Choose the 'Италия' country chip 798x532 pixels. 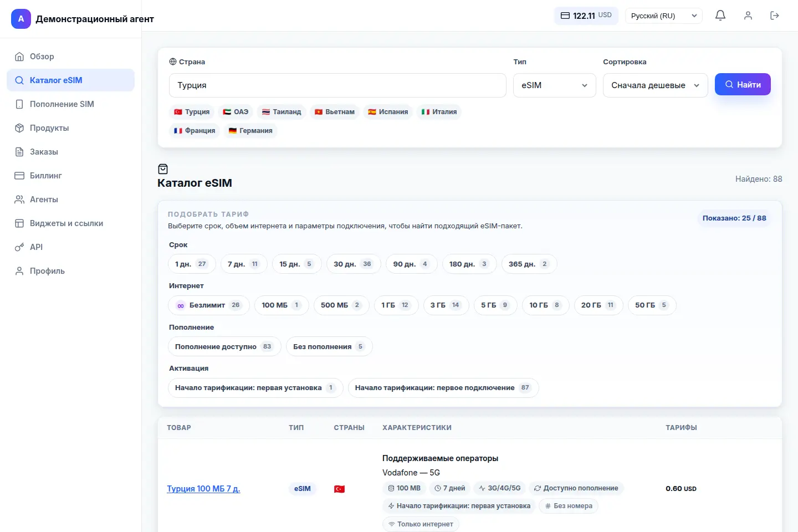coord(439,112)
